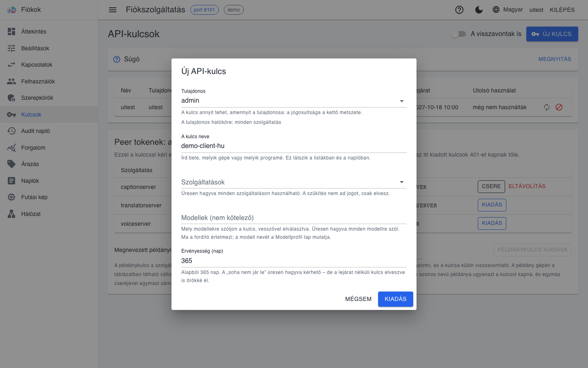Viewport: 588px width, 368px height.
Task: Click the 'port 8101' chip
Action: (x=205, y=10)
